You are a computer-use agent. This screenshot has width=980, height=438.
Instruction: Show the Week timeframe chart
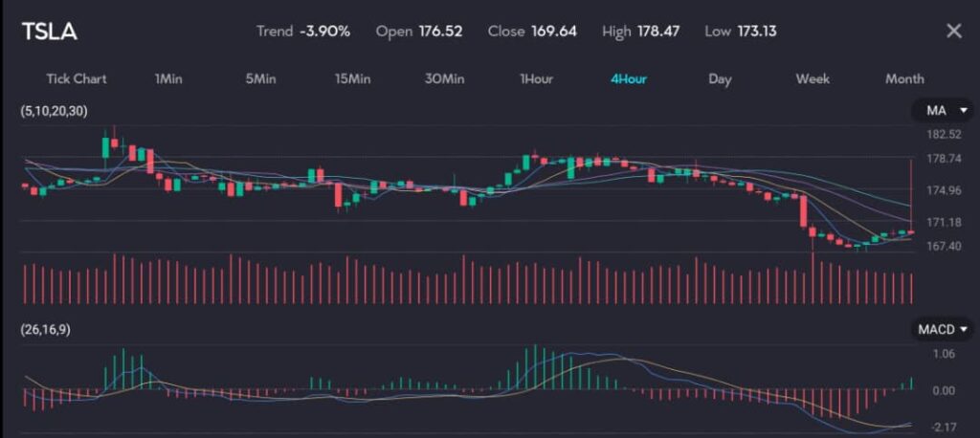(x=813, y=78)
